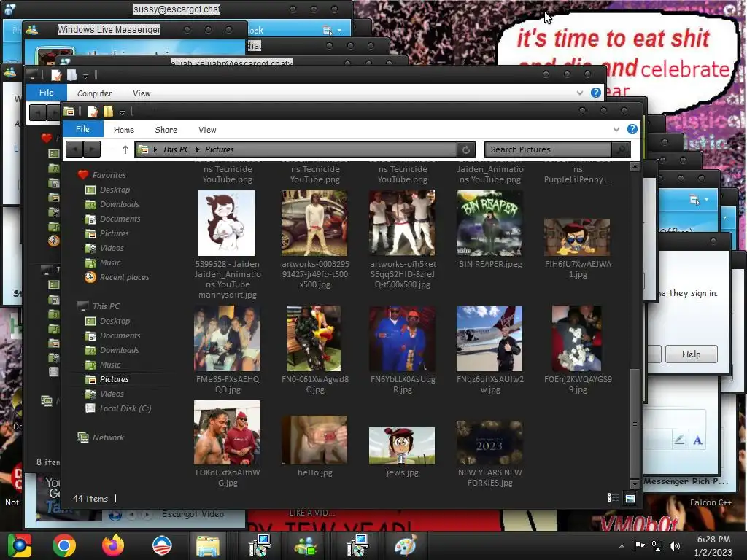The height and width of the screenshot is (560, 747).
Task: Select FOEnj2KWQAYGS99.jpg thumbnail
Action: coord(577,338)
